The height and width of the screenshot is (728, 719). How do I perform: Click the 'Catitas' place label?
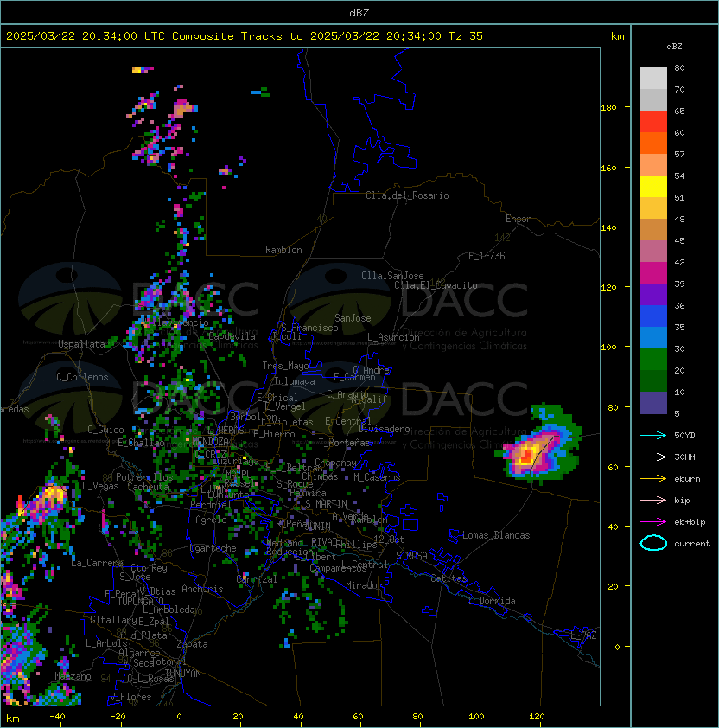[x=449, y=578]
